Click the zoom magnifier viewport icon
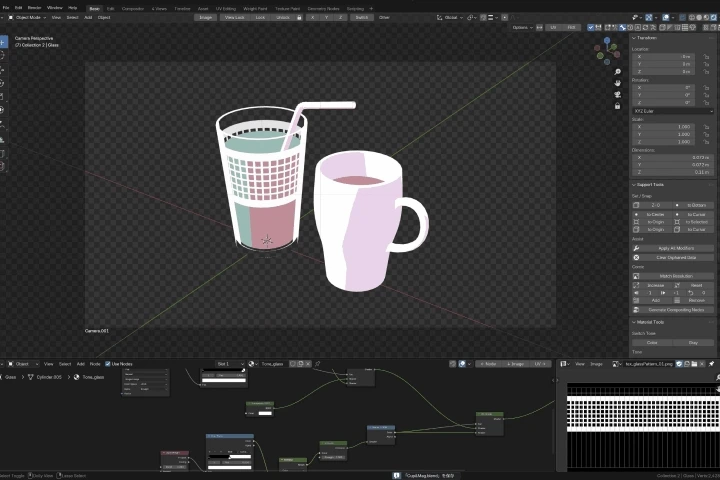The image size is (720, 480). 618,72
